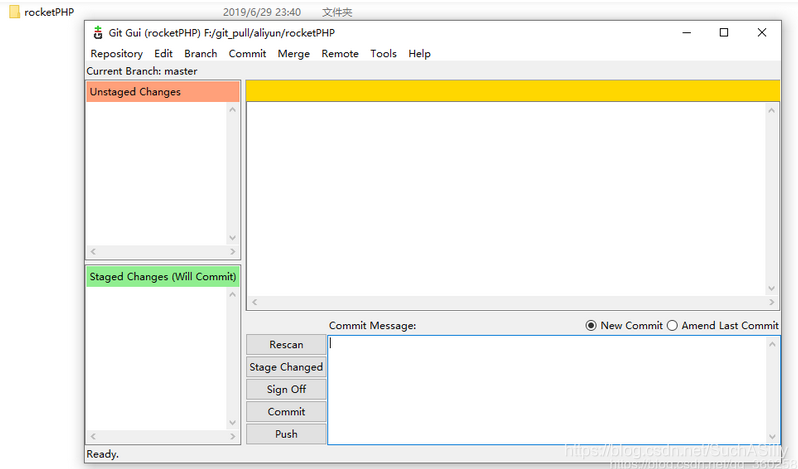Click down arrow of Unstaged Changes scrollbar
This screenshot has width=798, height=469.
click(233, 238)
